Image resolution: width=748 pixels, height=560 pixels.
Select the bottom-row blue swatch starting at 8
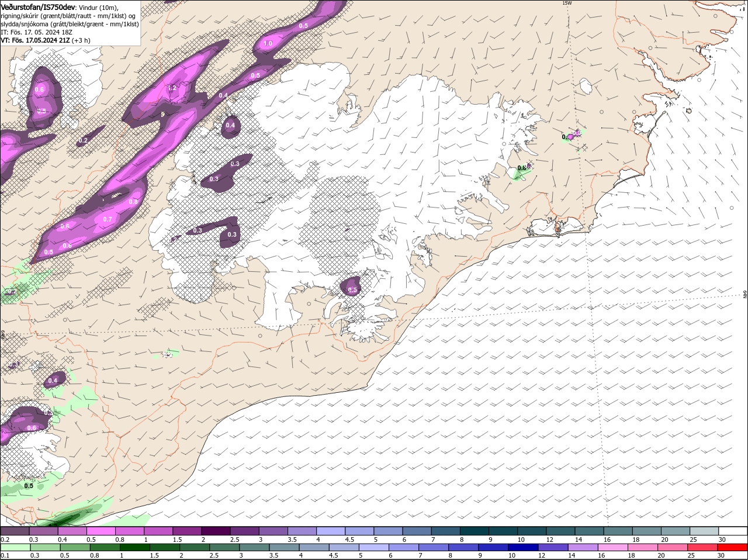coord(464,548)
